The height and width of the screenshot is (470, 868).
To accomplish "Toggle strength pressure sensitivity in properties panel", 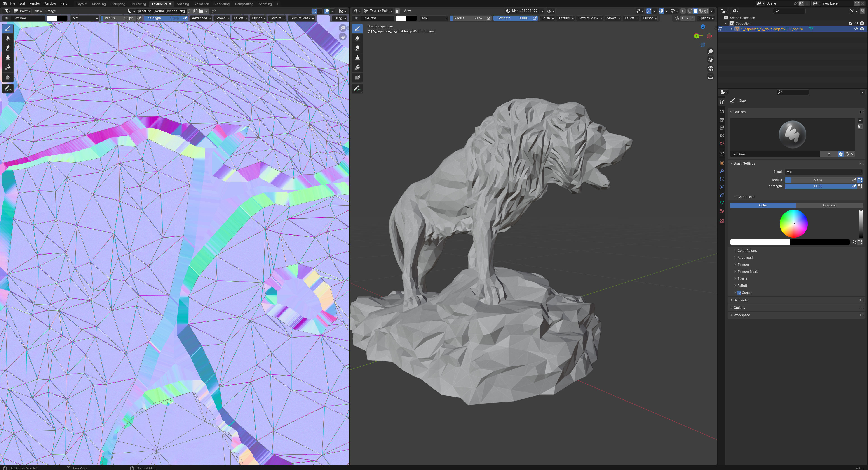I will [x=854, y=186].
